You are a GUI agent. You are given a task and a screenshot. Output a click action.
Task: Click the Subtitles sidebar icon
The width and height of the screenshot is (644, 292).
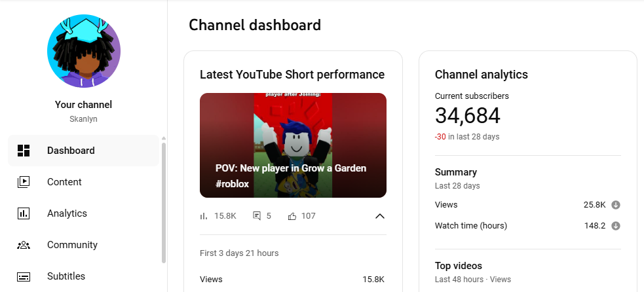24,276
